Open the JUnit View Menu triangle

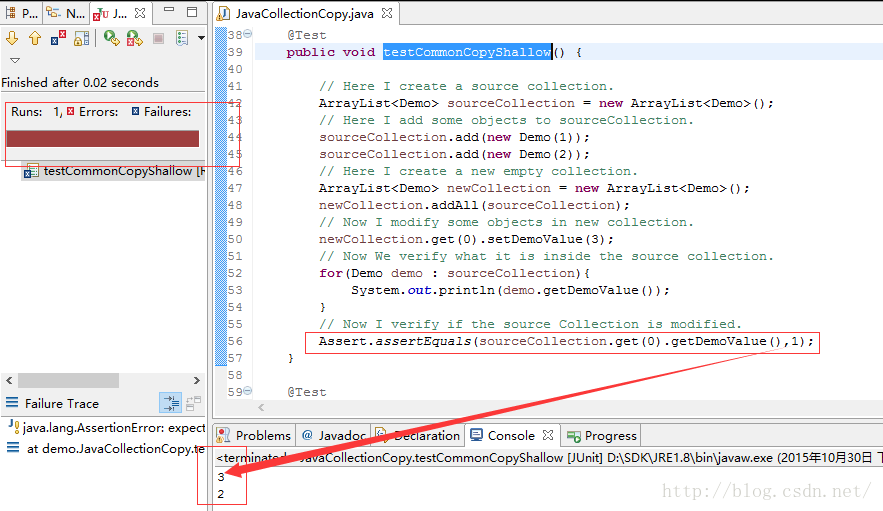tap(15, 60)
